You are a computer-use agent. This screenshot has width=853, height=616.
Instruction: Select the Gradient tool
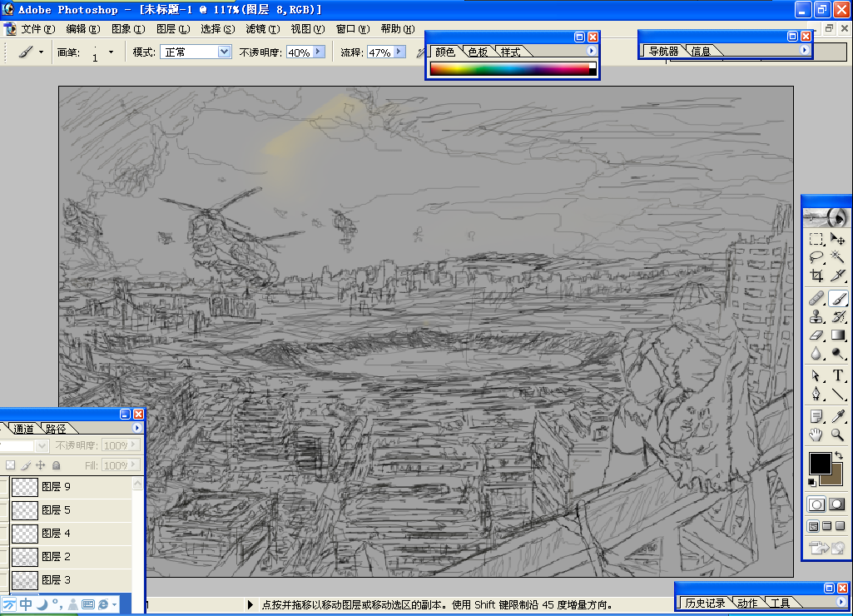tap(838, 335)
